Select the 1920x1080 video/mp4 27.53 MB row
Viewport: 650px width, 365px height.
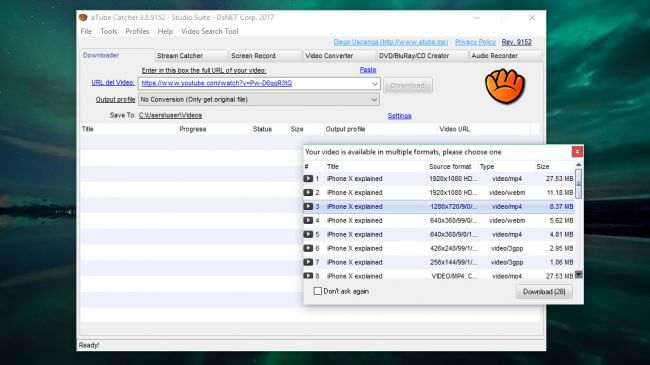(x=439, y=179)
